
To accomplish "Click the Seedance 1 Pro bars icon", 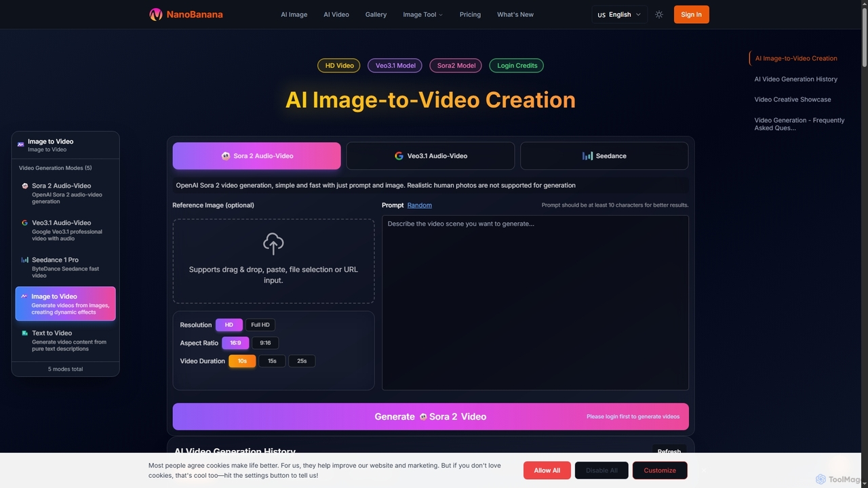I will pos(25,260).
